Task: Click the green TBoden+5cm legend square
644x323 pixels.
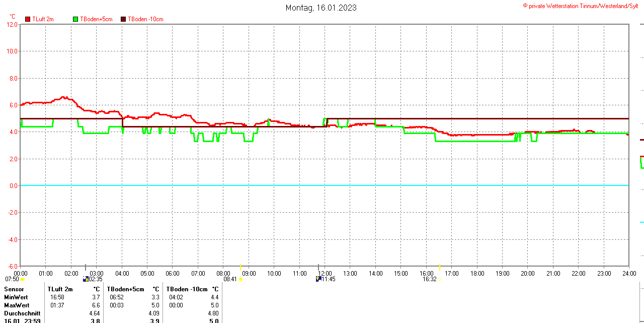Action: (76, 19)
